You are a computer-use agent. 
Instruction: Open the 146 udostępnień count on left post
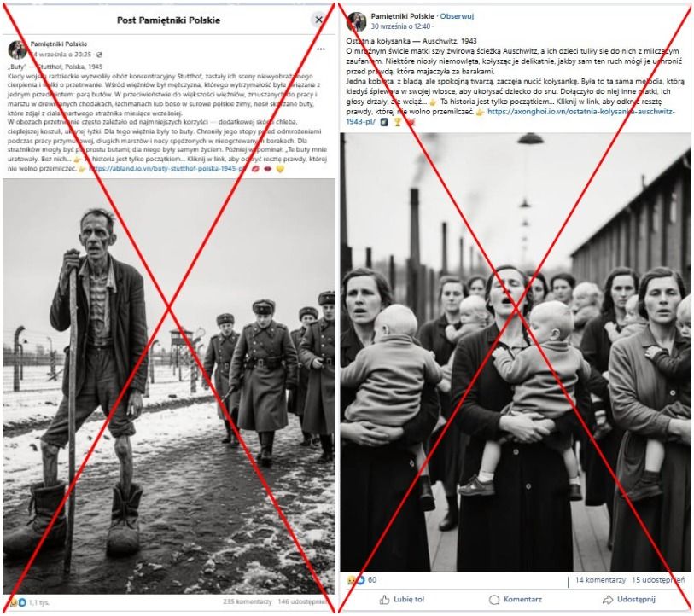(303, 601)
